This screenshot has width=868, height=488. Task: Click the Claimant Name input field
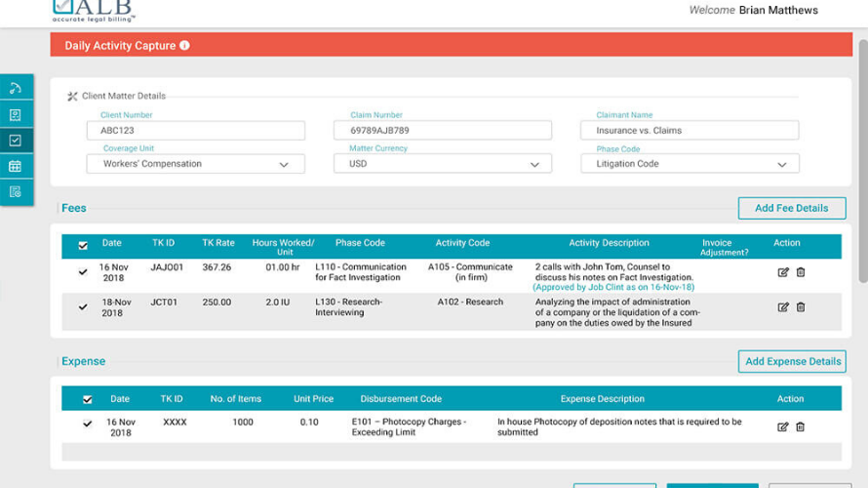coord(690,131)
